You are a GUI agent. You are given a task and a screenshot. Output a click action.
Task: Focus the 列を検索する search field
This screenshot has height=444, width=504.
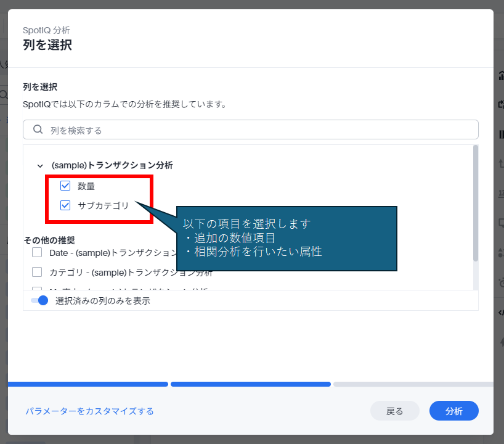pyautogui.click(x=259, y=130)
